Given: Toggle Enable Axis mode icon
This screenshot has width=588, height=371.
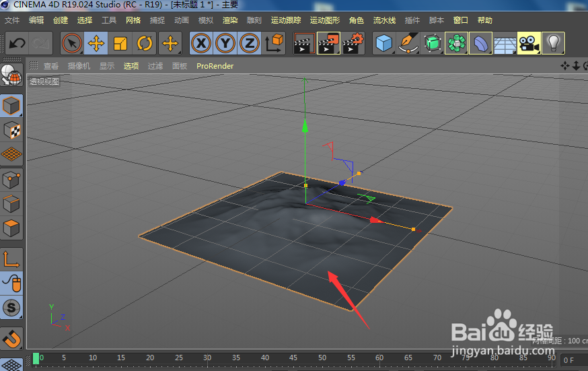Looking at the screenshot, I should point(11,259).
